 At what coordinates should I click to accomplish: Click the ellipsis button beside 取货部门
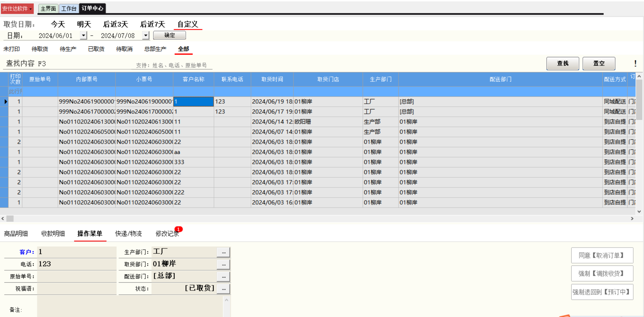click(223, 265)
